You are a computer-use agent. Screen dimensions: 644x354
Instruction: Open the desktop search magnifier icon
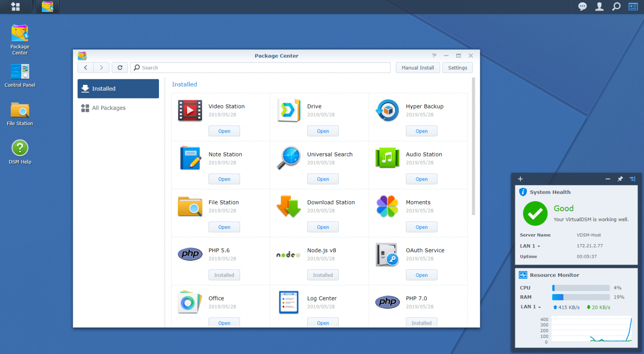616,6
